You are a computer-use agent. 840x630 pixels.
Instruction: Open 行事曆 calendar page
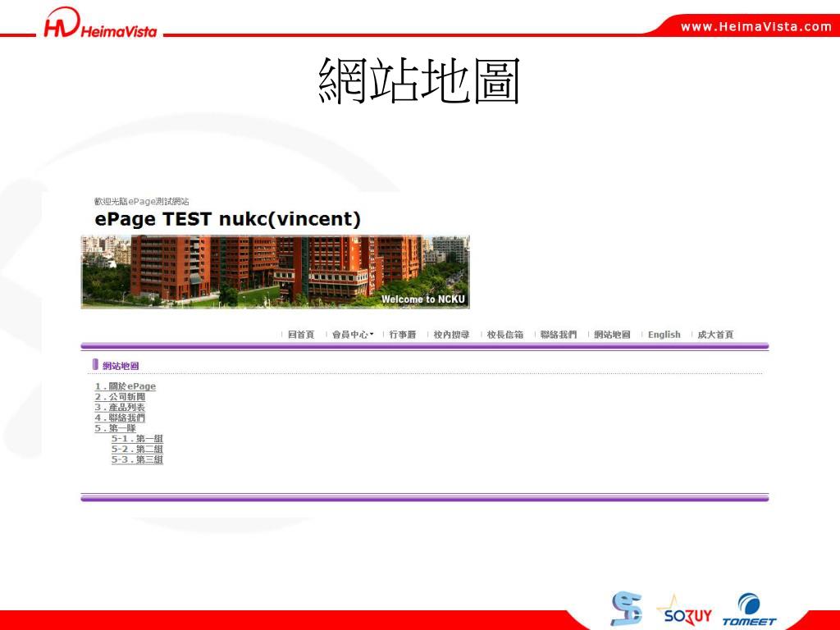point(402,335)
